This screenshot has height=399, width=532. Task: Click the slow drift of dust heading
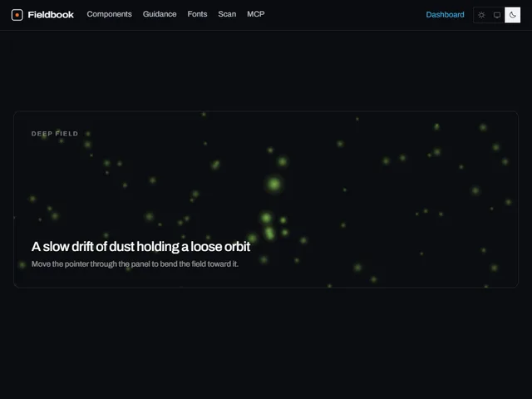[x=140, y=247]
